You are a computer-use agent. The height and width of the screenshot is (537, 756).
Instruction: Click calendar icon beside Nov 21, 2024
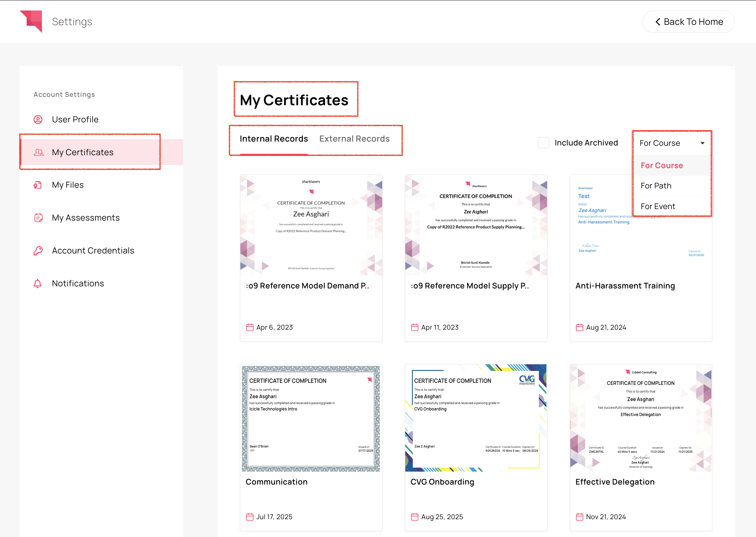click(580, 517)
